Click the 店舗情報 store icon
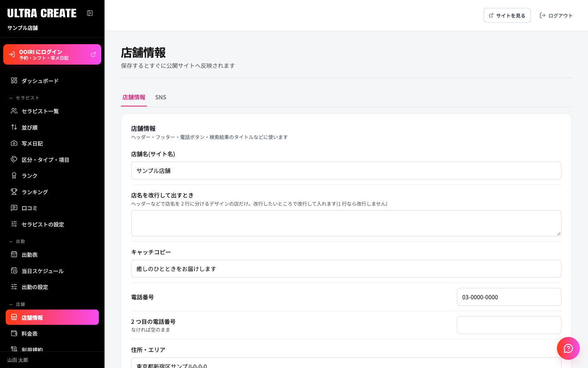Viewport: 588px width, 368px height. coord(14,317)
